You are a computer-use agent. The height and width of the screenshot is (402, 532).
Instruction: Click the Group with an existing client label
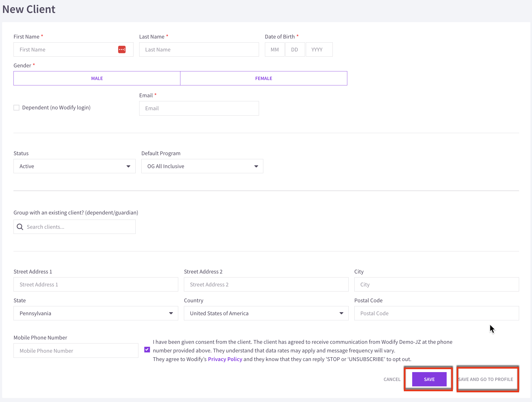point(76,213)
